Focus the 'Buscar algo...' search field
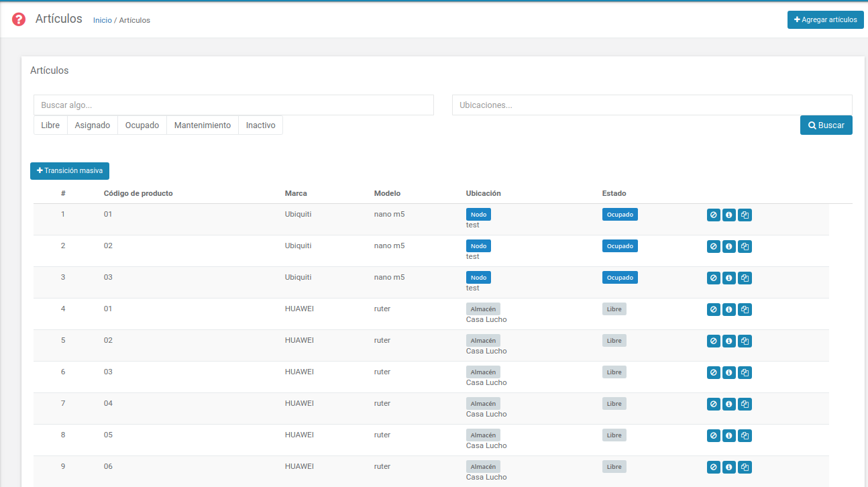868x487 pixels. [x=233, y=105]
